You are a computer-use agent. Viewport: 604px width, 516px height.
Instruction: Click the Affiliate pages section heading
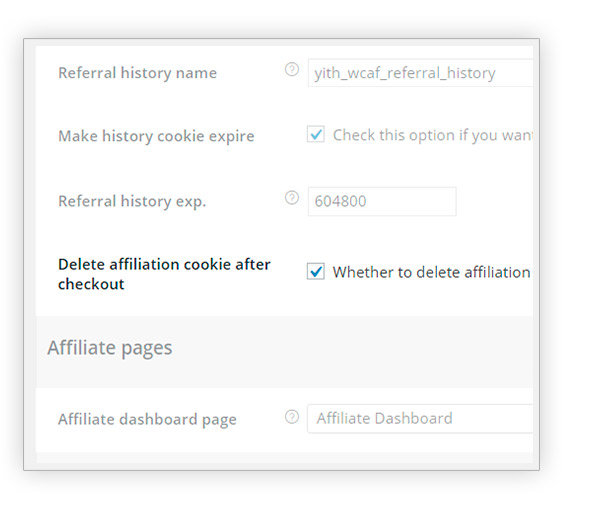110,348
